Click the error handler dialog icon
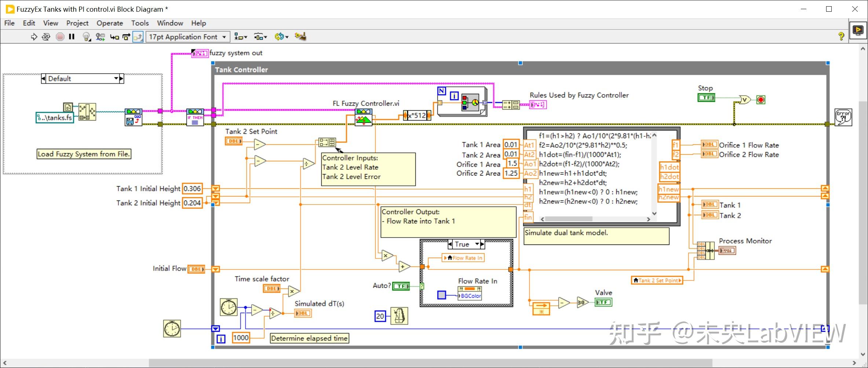 coord(843,117)
